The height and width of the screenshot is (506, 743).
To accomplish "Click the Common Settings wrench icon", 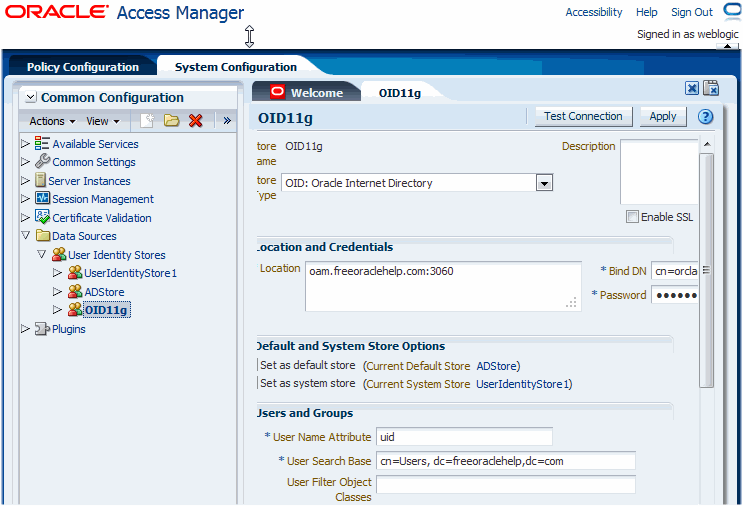I will click(x=42, y=161).
